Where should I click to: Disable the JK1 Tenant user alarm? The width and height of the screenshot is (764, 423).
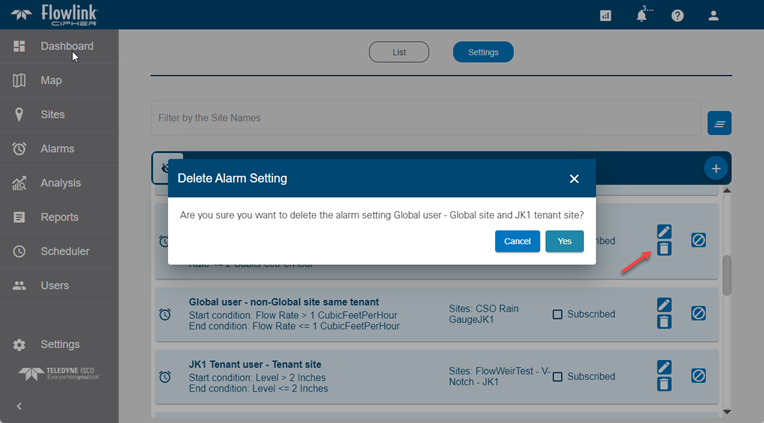(698, 376)
